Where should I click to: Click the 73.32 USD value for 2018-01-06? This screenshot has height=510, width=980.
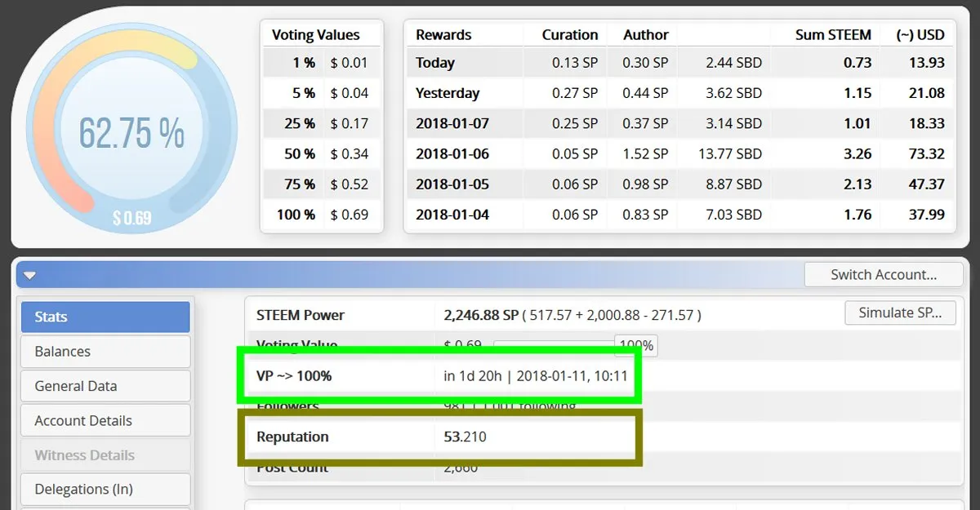click(927, 153)
